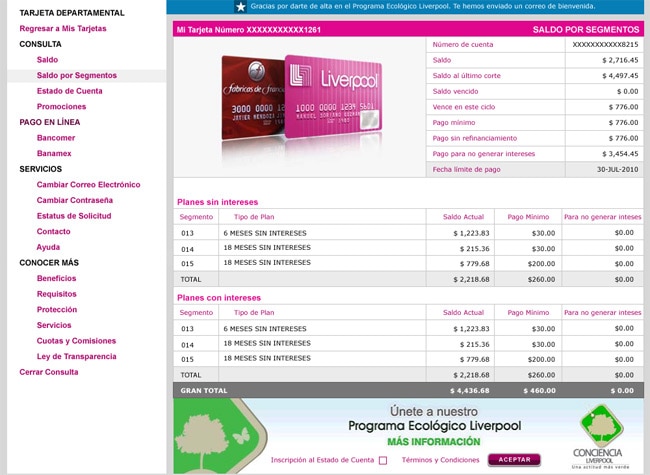
Task: Open Estado de Cuenta page
Action: click(69, 91)
